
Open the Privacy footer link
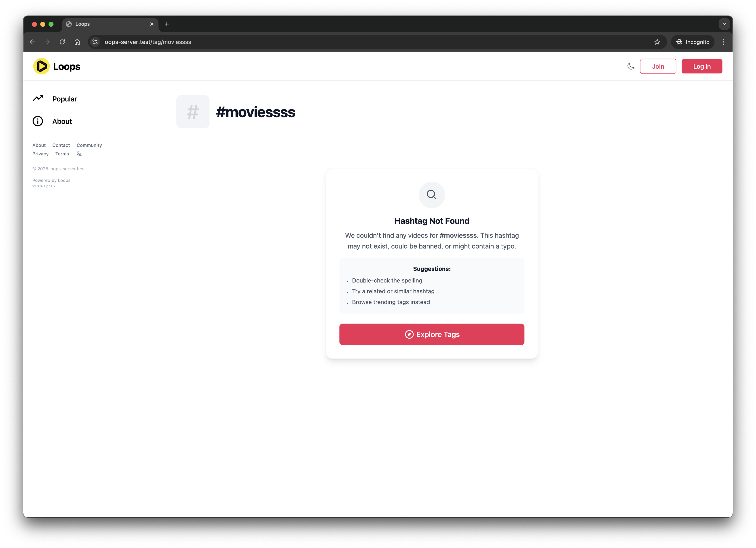click(40, 154)
